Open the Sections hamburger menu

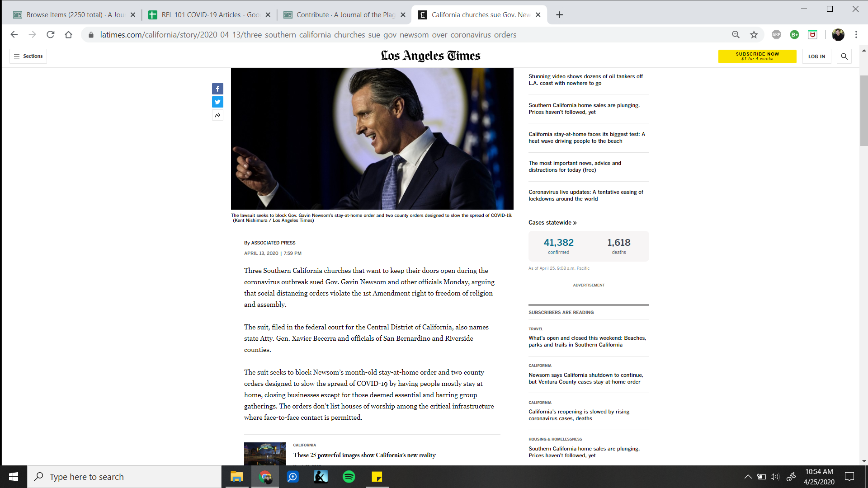coord(28,56)
